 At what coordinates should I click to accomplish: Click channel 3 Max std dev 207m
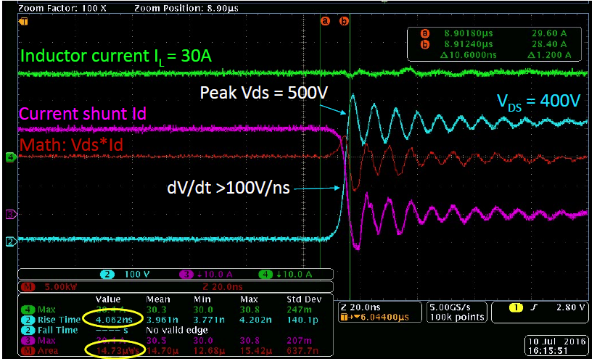(300, 340)
